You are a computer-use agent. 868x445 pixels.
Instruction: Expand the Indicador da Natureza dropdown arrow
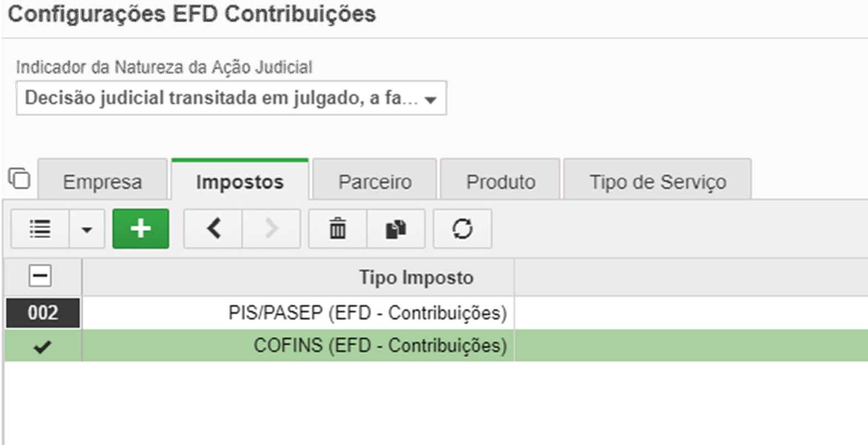pyautogui.click(x=430, y=99)
